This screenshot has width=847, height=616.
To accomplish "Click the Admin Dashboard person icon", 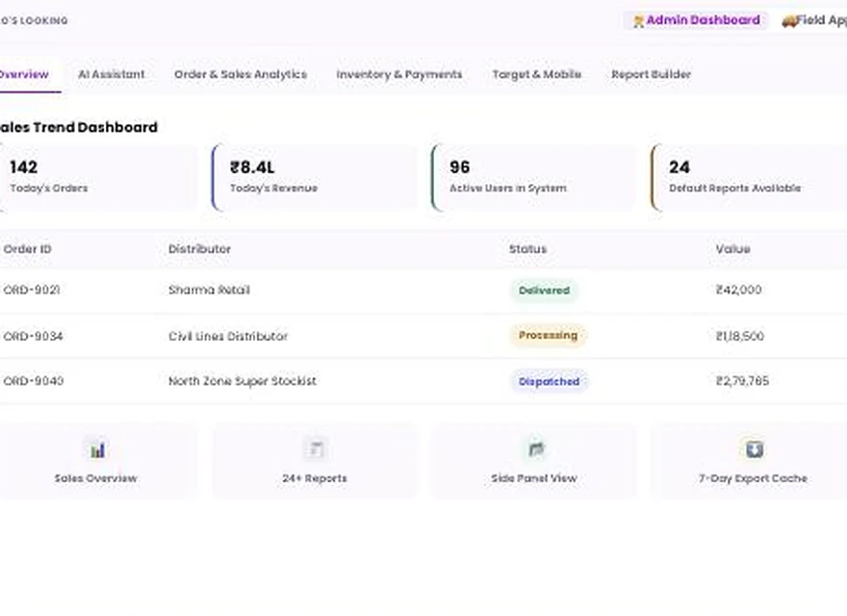I will (x=638, y=21).
